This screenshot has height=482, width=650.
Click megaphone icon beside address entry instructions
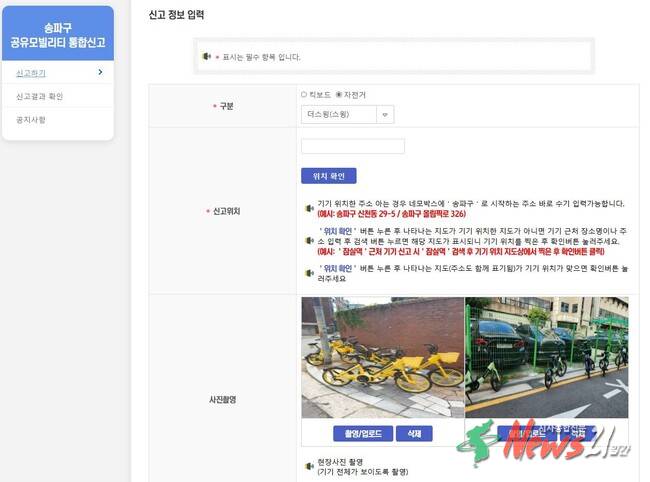click(x=309, y=208)
